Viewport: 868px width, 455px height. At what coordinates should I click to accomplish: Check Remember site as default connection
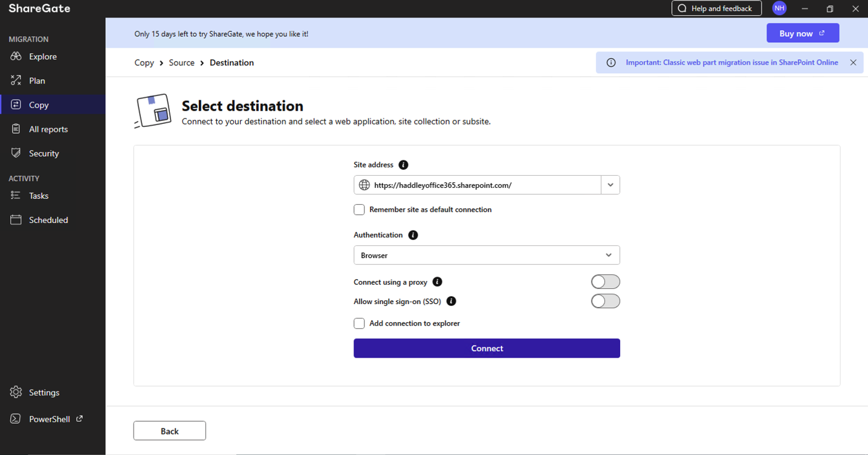tap(359, 210)
